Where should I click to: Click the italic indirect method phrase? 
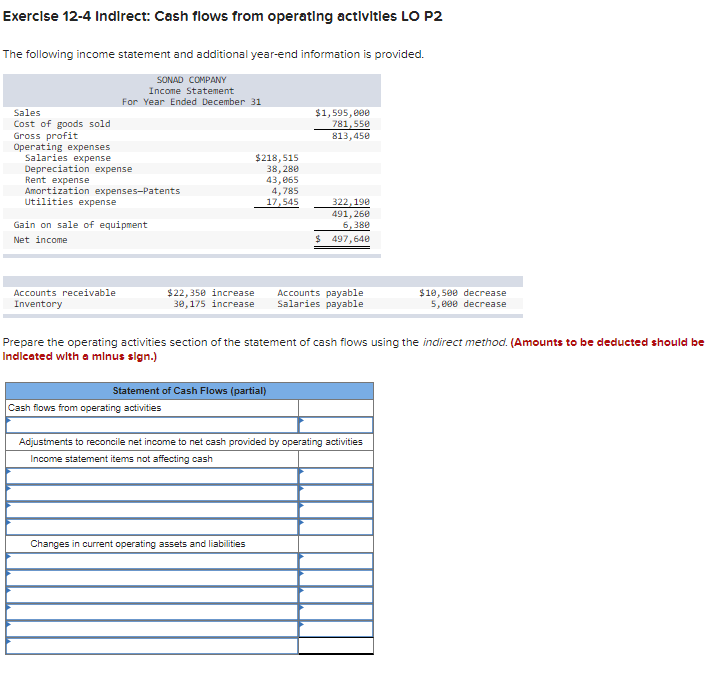click(x=464, y=343)
